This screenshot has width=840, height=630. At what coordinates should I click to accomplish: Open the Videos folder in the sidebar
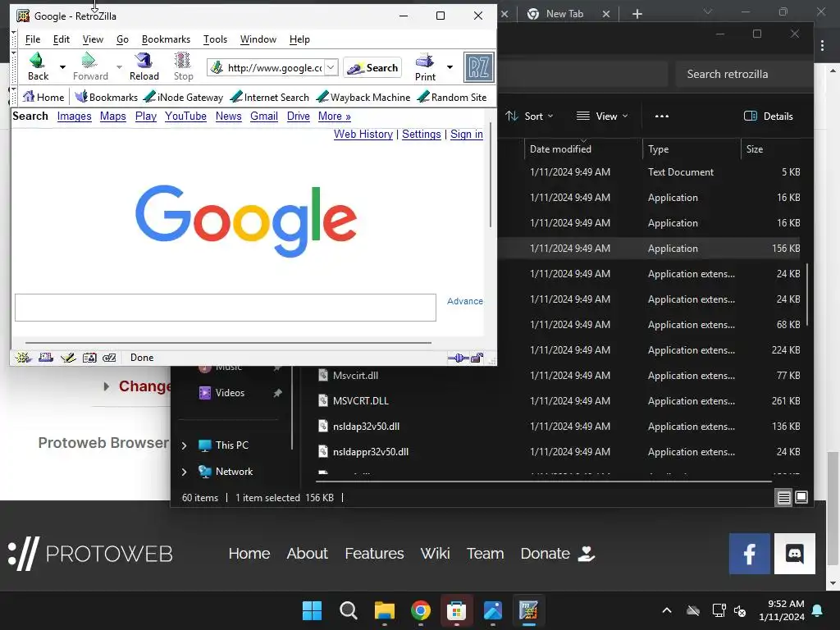tap(230, 393)
